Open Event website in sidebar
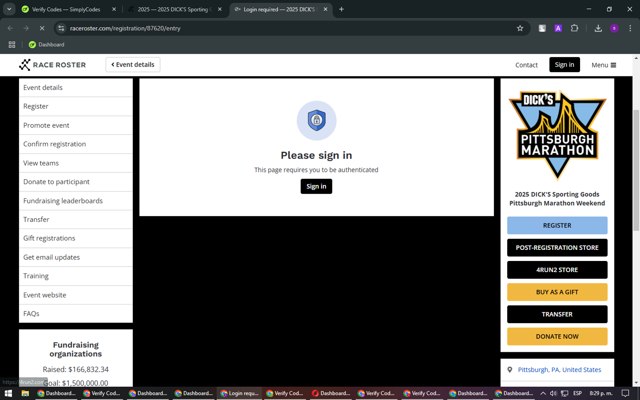The height and width of the screenshot is (400, 640). (76, 295)
